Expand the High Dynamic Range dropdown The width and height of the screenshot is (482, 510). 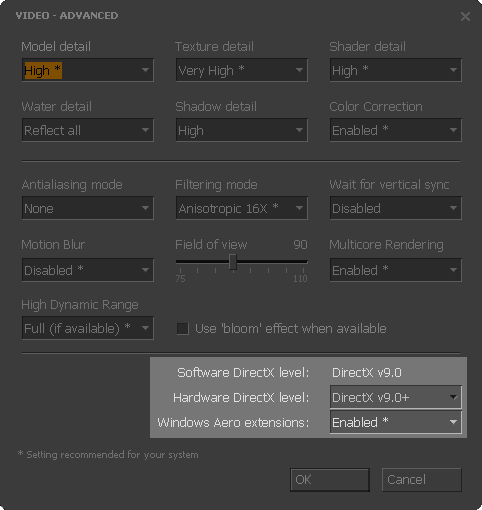[x=88, y=328]
